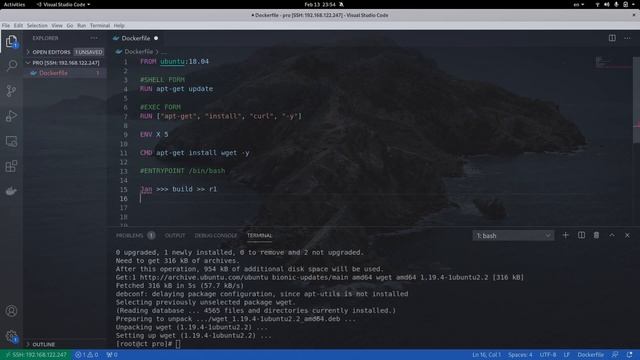The image size is (640, 360).
Task: Open system volume indicator in top bar
Action: (x=607, y=4)
